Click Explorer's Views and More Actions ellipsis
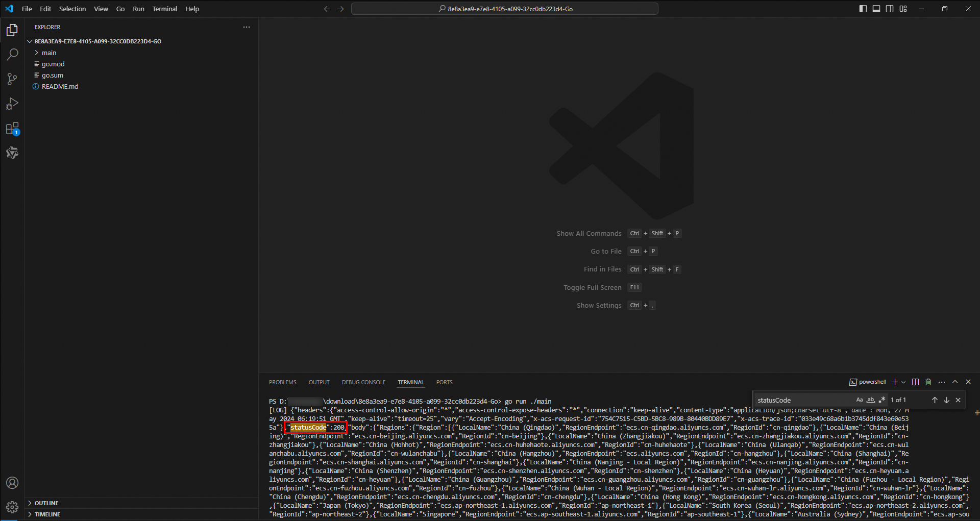980x521 pixels. point(247,27)
